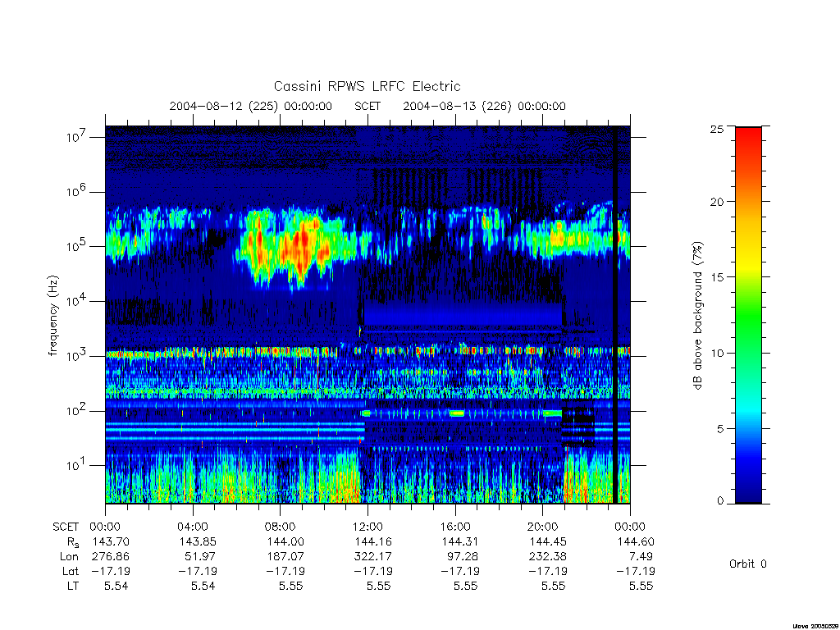Click the spectrogram plot area
Image resolution: width=840 pixels, height=630 pixels.
click(367, 314)
